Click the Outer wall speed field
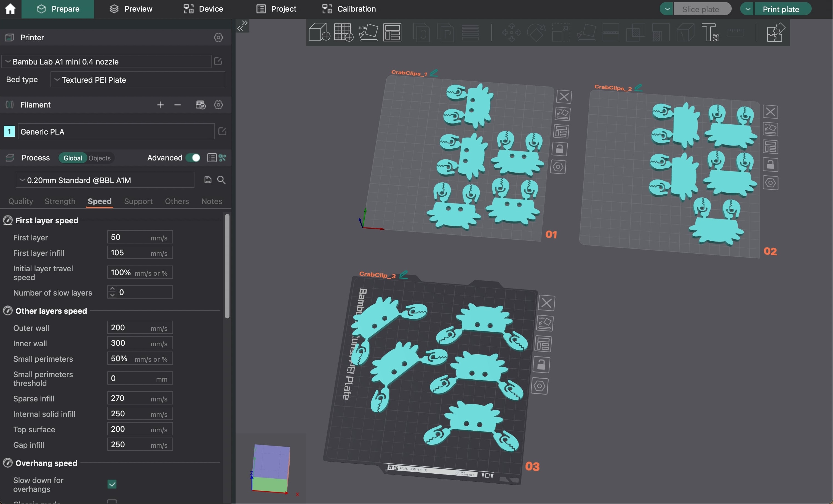 [x=140, y=328]
